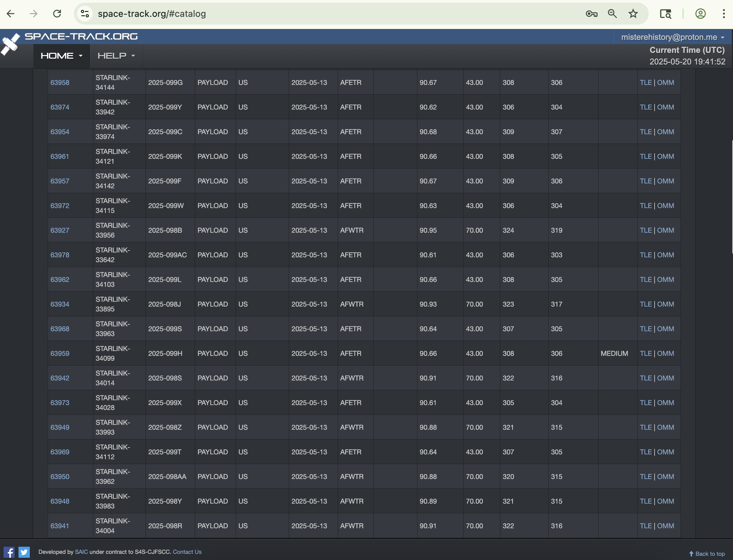Click the Space-Track satellite logo
The width and height of the screenshot is (733, 560).
point(10,44)
